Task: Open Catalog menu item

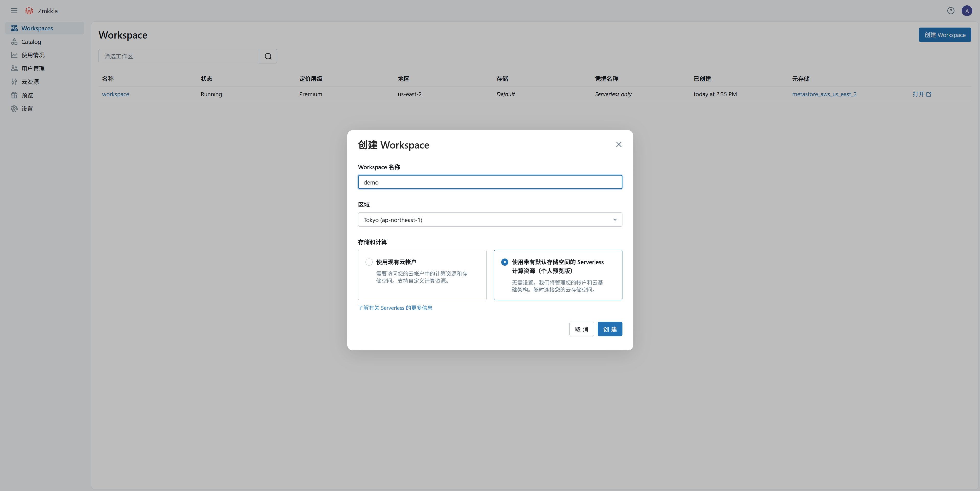Action: coord(44,41)
